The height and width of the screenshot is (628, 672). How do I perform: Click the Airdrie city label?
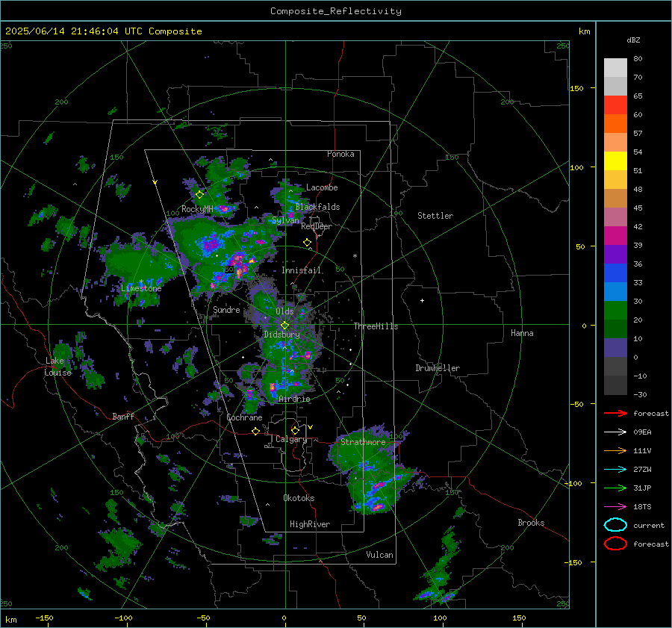(294, 399)
